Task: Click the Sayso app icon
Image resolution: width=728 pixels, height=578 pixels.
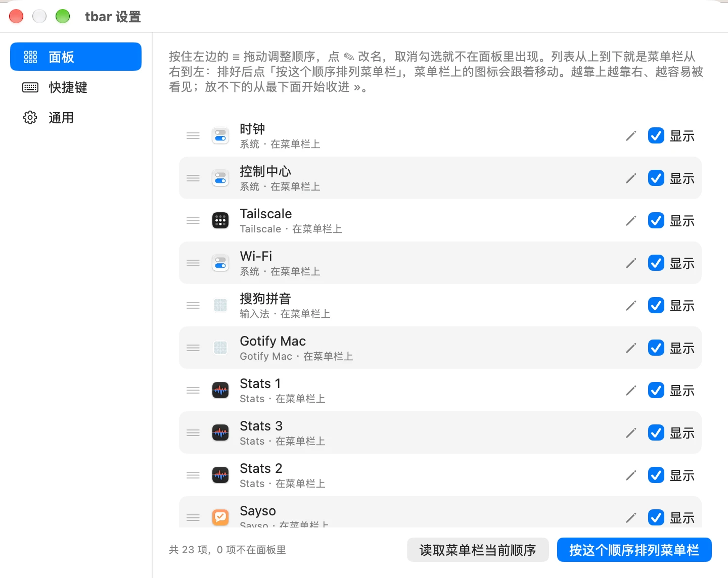Action: 220,517
